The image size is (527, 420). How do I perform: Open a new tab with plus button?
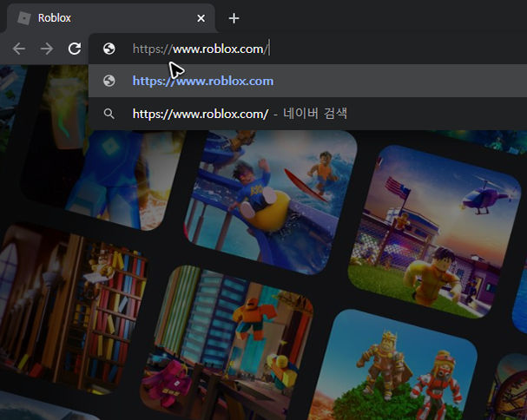tap(234, 18)
